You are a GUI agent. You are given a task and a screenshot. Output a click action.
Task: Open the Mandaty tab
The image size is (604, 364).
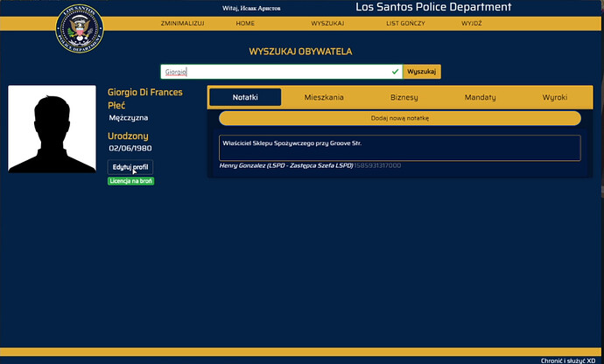[x=480, y=97]
